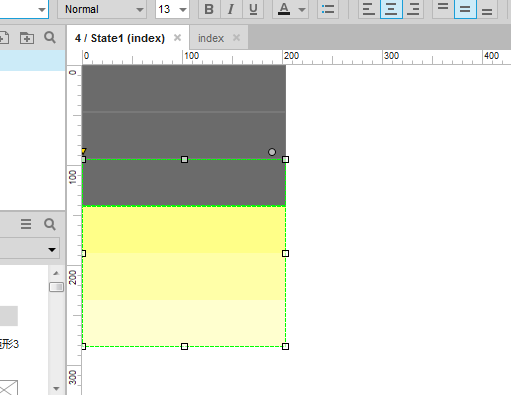The width and height of the screenshot is (511, 395).
Task: Close the index tab
Action: [x=236, y=38]
